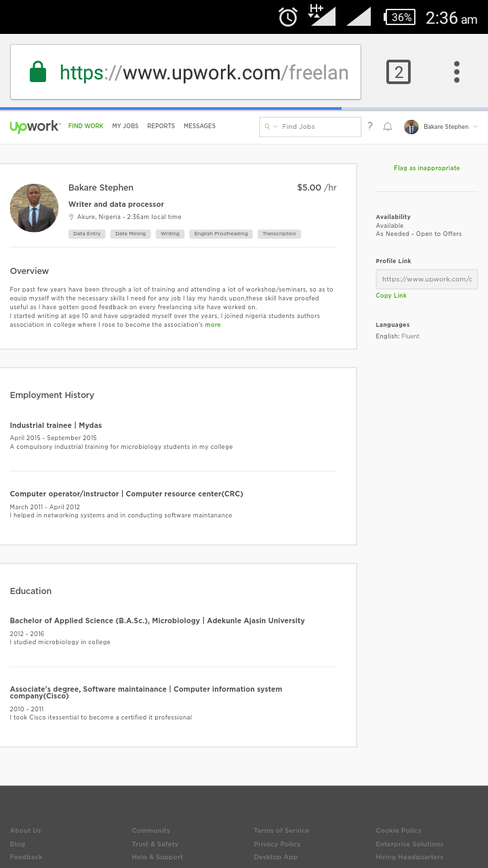The width and height of the screenshot is (488, 868).
Task: Open browser three-dot overflow menu
Action: click(456, 72)
